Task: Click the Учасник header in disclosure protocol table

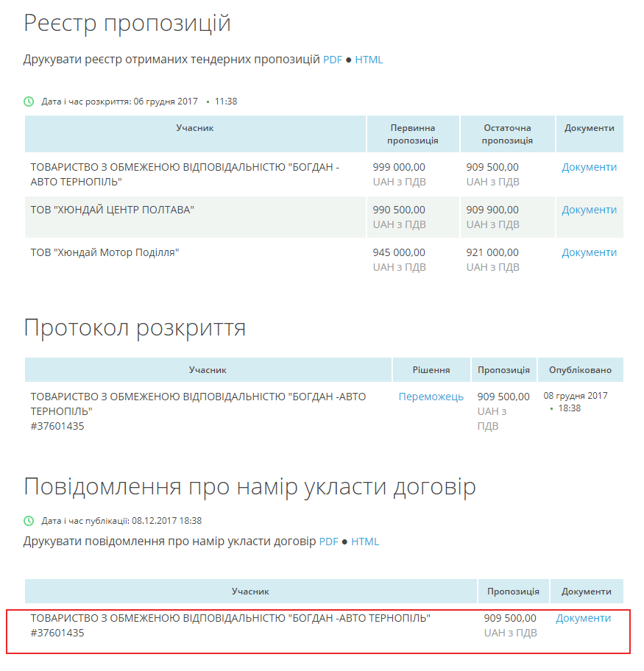Action: pyautogui.click(x=208, y=370)
